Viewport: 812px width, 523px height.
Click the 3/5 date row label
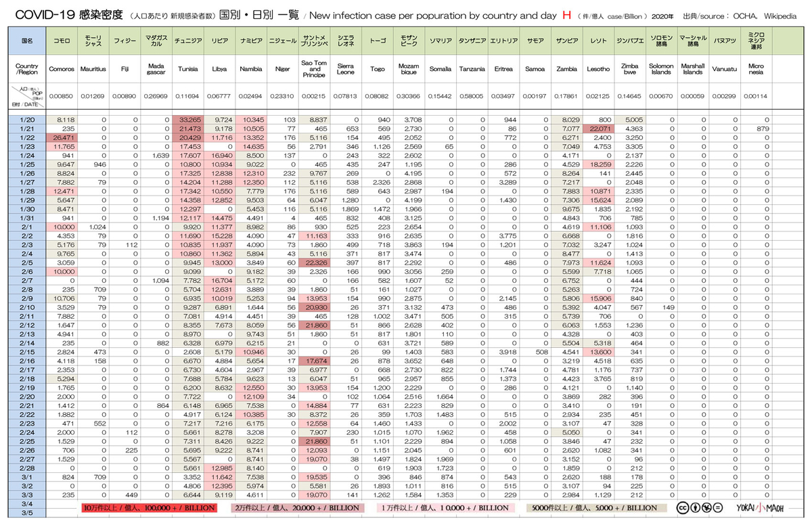pyautogui.click(x=28, y=513)
